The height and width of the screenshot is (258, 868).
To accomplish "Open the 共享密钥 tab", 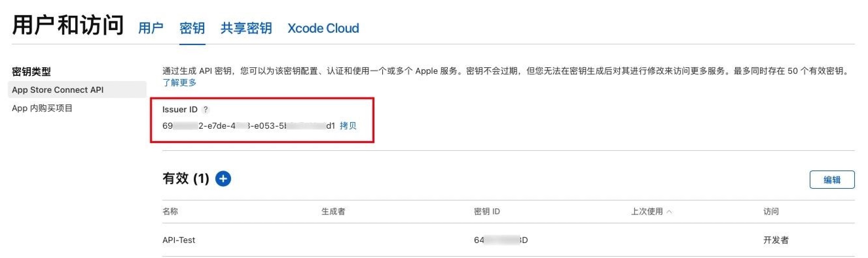I will [x=246, y=28].
